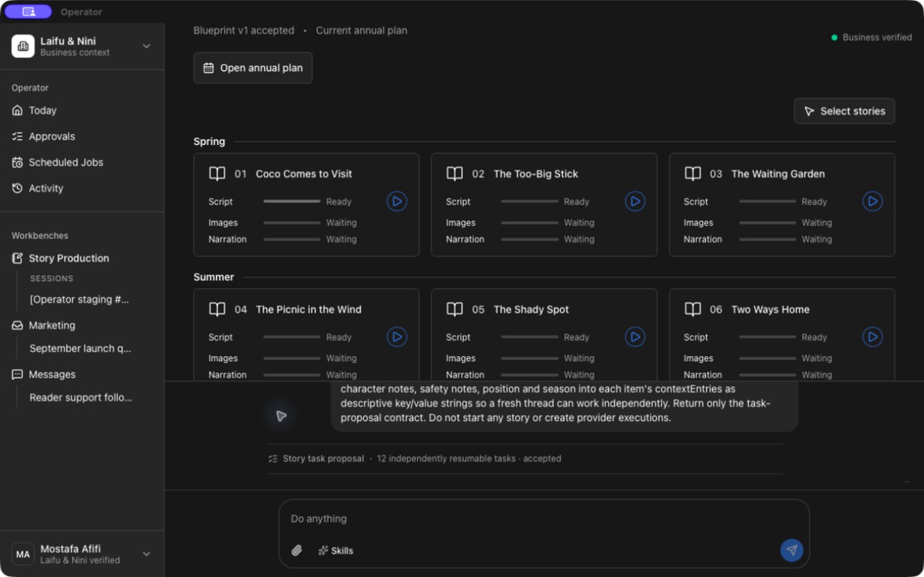
Task: Click the book icon for The Picnic in the Wind
Action: (217, 310)
